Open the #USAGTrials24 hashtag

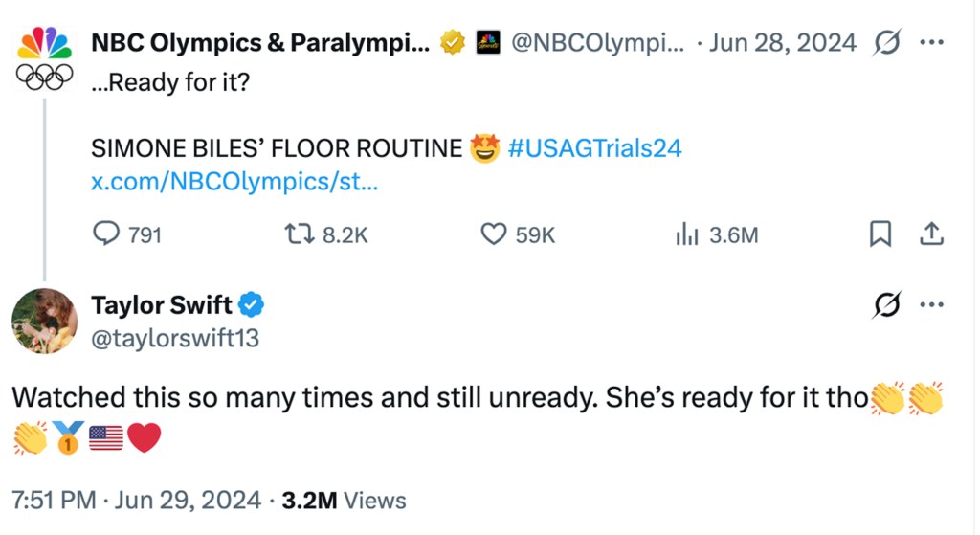point(594,148)
